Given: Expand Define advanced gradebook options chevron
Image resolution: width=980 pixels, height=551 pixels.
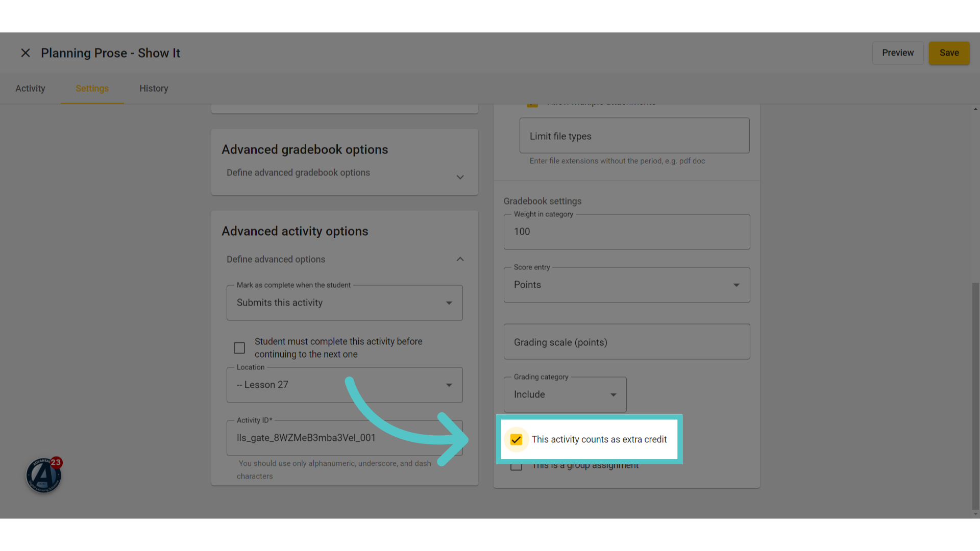Looking at the screenshot, I should (460, 177).
